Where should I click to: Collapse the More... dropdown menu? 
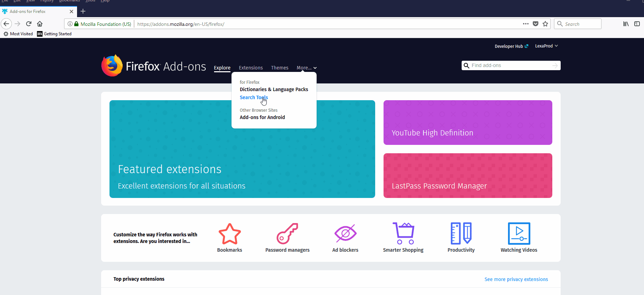(306, 68)
